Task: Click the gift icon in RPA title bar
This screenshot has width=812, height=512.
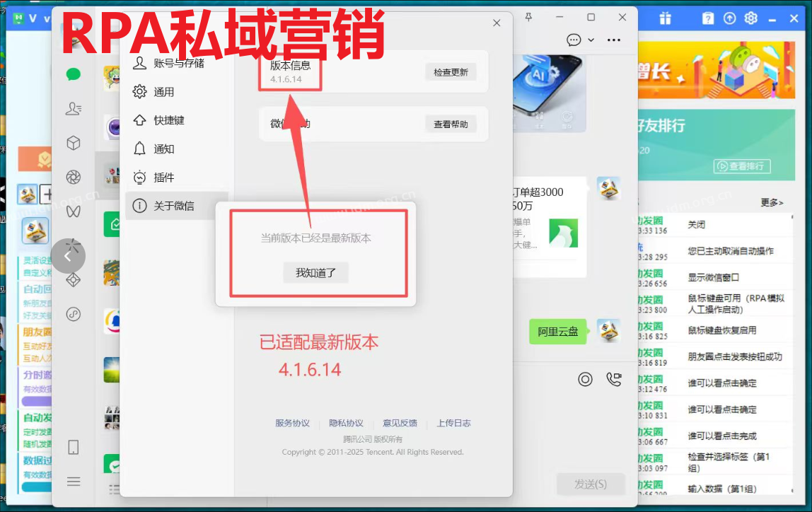Action: click(x=666, y=18)
